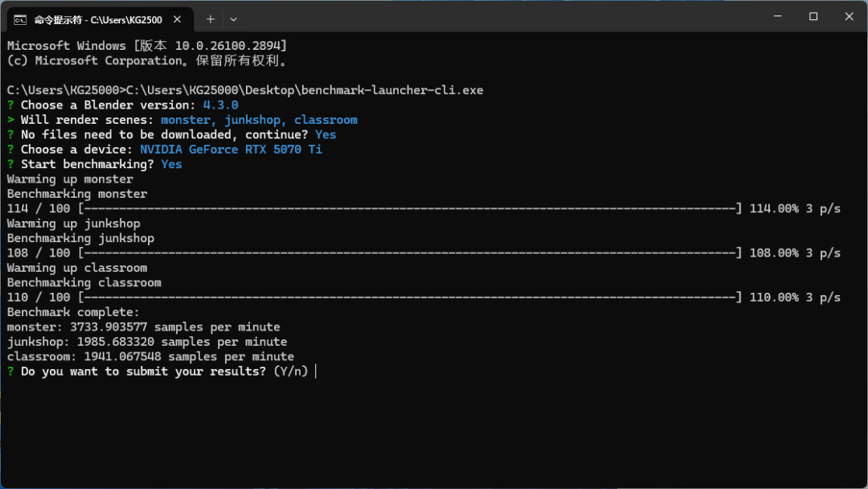Click the classroom samples per minute result
Viewport: 868px width, 489px height.
150,356
